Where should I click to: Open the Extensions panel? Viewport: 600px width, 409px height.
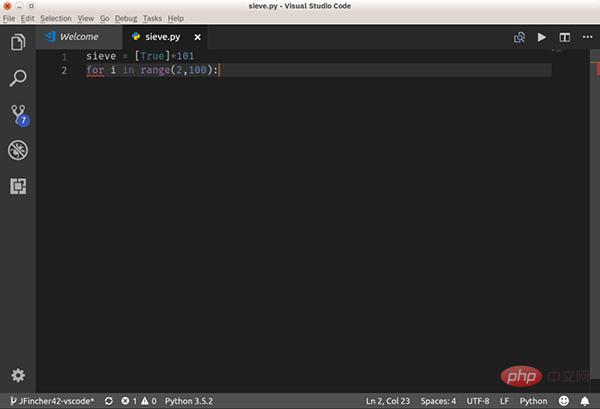tap(18, 186)
